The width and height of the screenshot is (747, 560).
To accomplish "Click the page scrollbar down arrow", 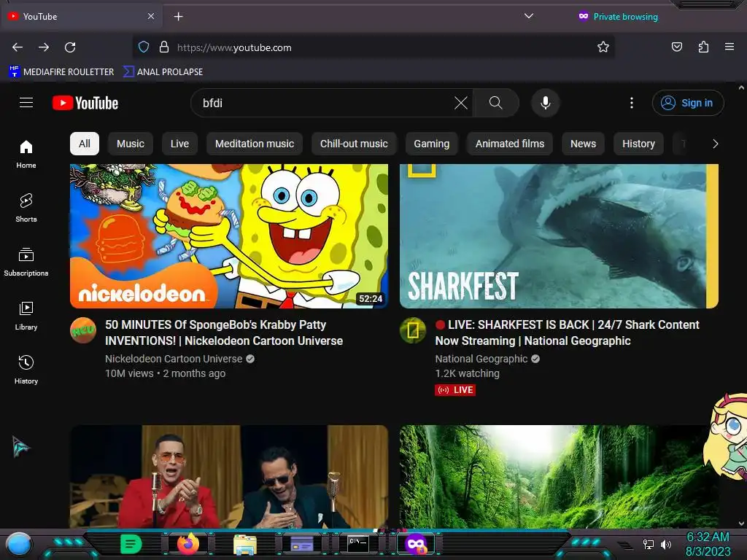I will click(x=741, y=524).
